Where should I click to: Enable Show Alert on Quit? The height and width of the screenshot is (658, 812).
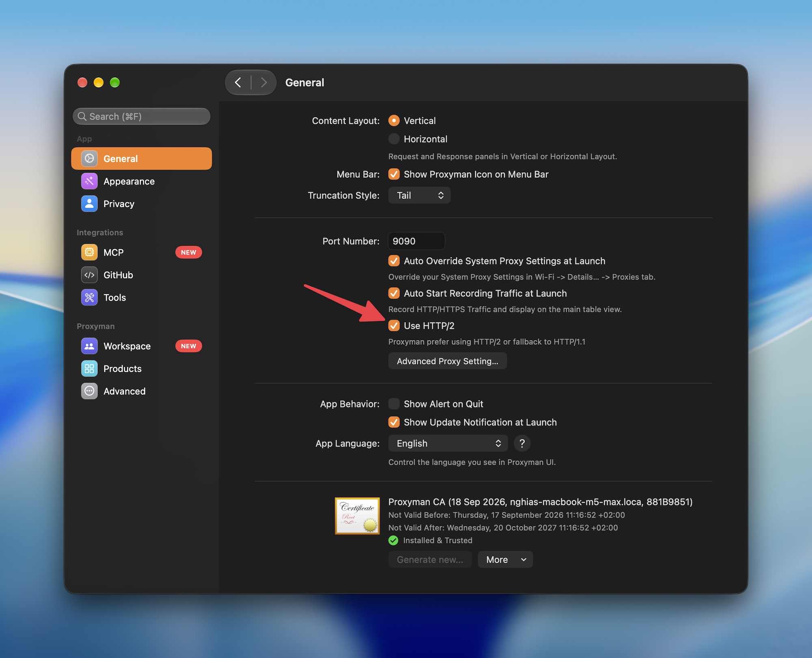click(x=394, y=404)
